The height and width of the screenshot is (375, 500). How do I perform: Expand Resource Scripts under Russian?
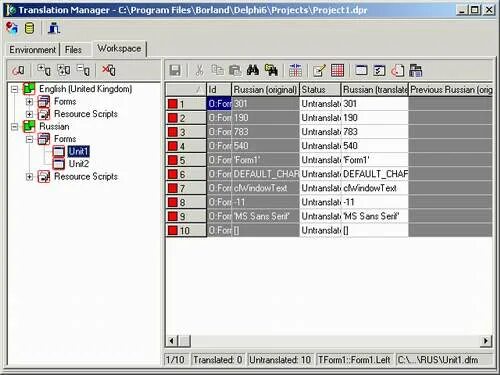click(29, 177)
